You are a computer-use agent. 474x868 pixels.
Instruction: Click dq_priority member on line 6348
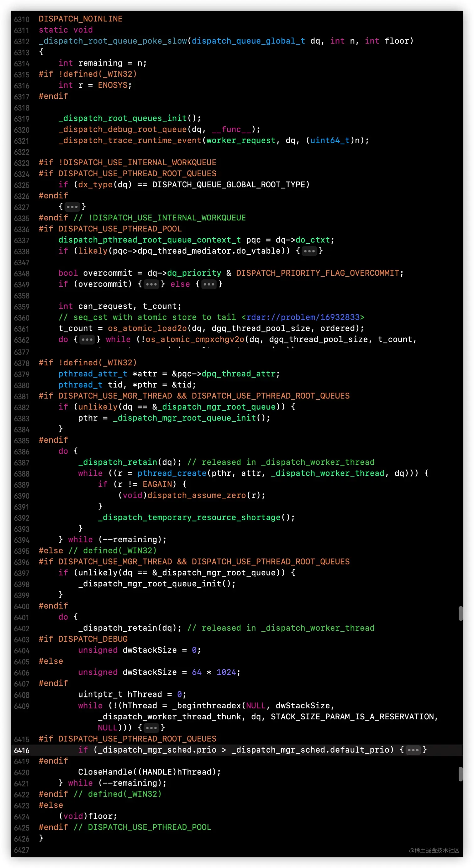(194, 273)
